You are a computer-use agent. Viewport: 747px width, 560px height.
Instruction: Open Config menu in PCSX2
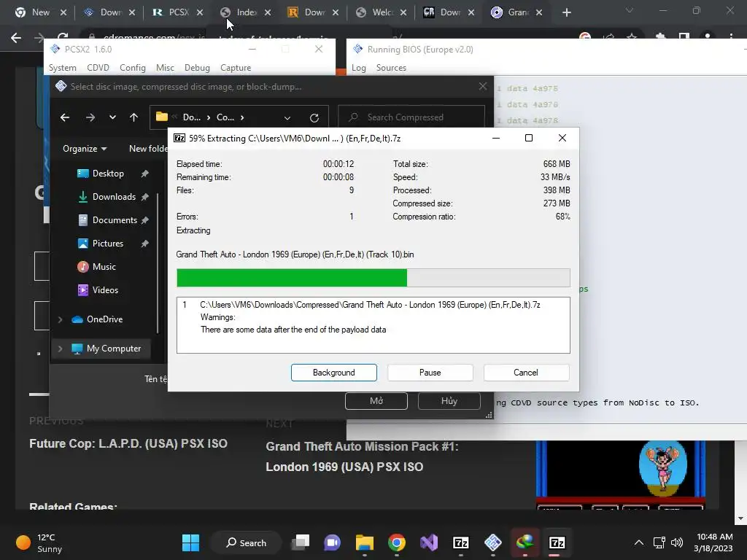point(133,68)
